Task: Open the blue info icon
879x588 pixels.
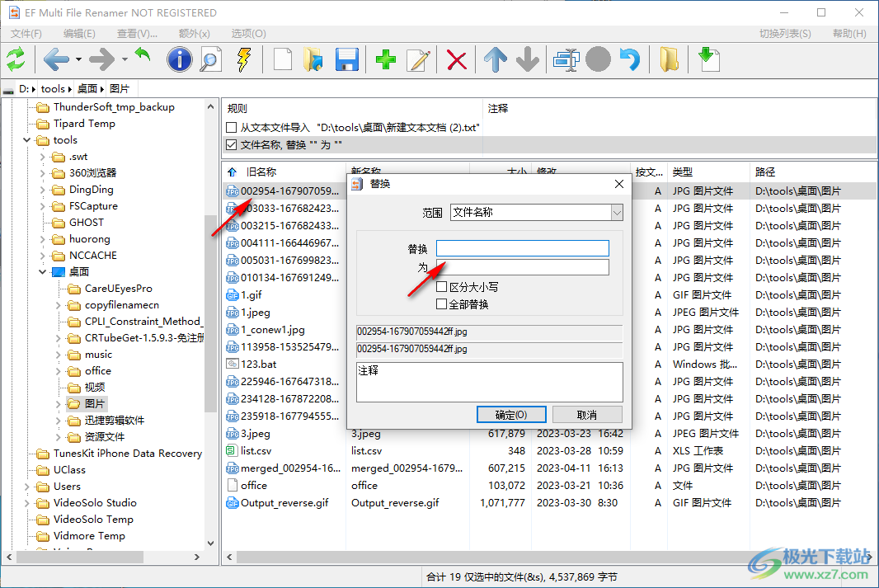Action: 180,59
